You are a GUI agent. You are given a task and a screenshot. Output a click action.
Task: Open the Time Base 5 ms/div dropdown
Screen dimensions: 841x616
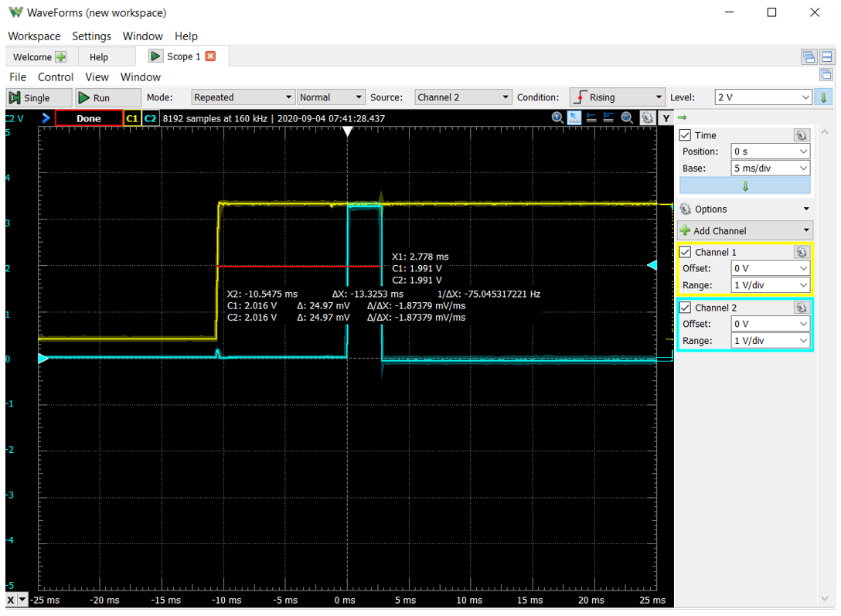coord(770,168)
